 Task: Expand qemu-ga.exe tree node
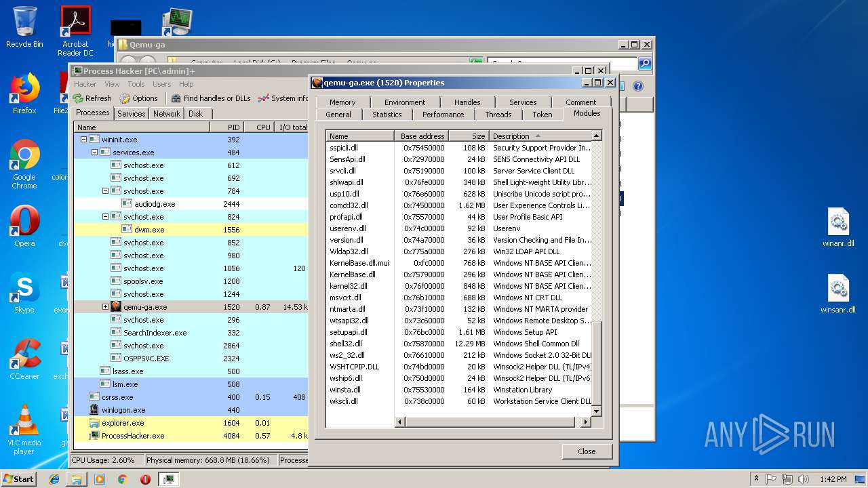coord(106,307)
